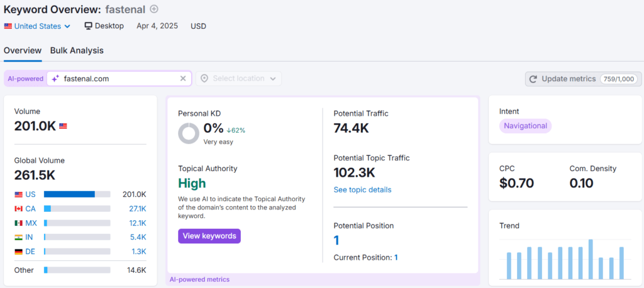Viewport: 644px width, 288px height.
Task: Click the View keywords button
Action: pyautogui.click(x=209, y=236)
